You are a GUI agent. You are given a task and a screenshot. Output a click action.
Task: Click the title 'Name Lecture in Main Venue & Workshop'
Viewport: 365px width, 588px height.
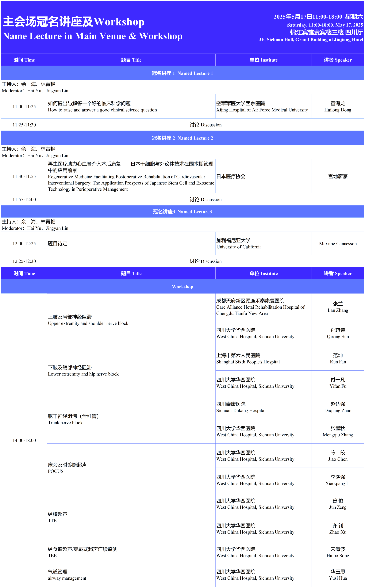(92, 36)
